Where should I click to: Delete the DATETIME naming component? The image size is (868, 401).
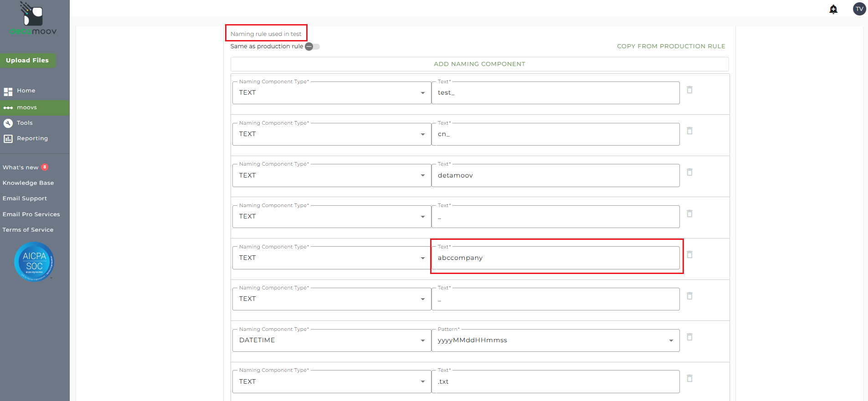tap(690, 337)
